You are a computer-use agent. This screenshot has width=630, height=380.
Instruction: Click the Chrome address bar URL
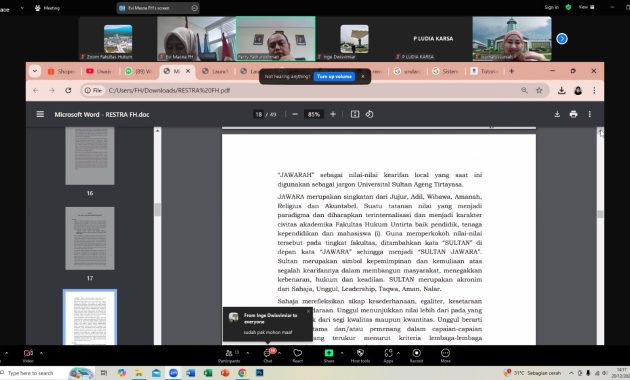pos(169,90)
